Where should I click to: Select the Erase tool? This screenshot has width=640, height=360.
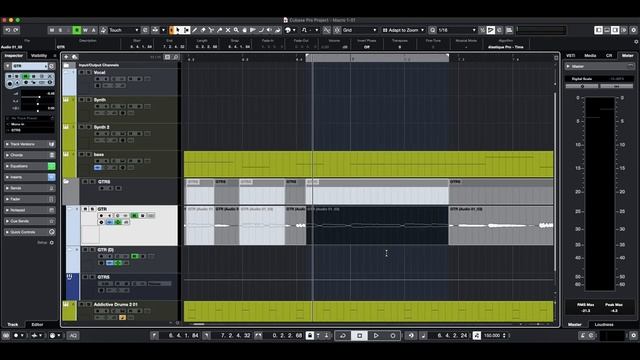pos(203,30)
